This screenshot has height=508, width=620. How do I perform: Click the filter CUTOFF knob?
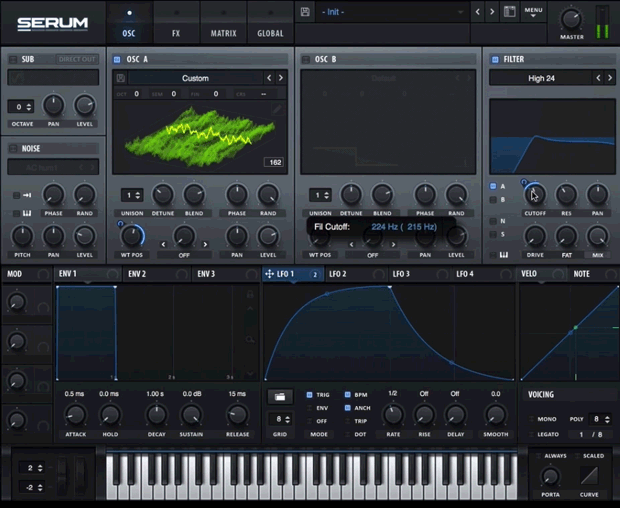pos(535,194)
